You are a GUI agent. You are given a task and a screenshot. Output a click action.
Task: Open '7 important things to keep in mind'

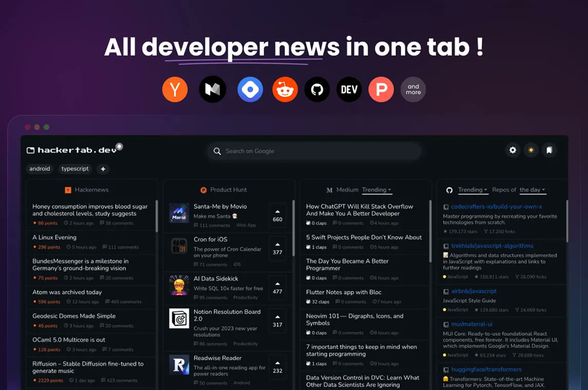tap(361, 350)
